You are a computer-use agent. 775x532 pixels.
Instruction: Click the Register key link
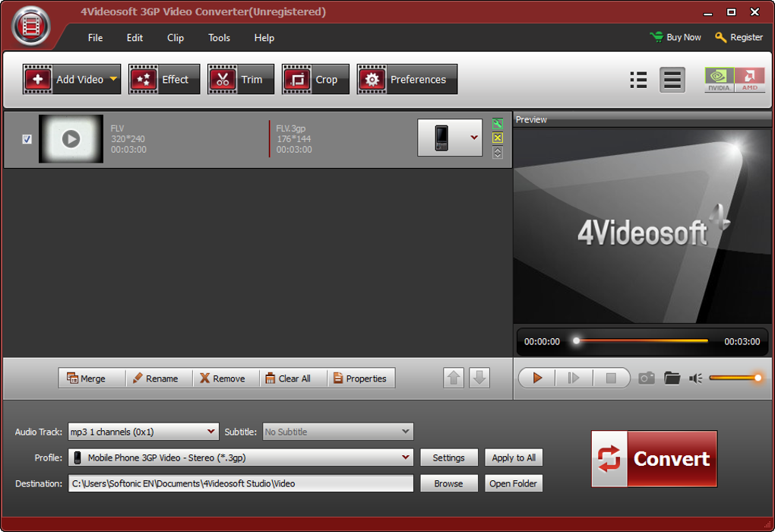(739, 37)
